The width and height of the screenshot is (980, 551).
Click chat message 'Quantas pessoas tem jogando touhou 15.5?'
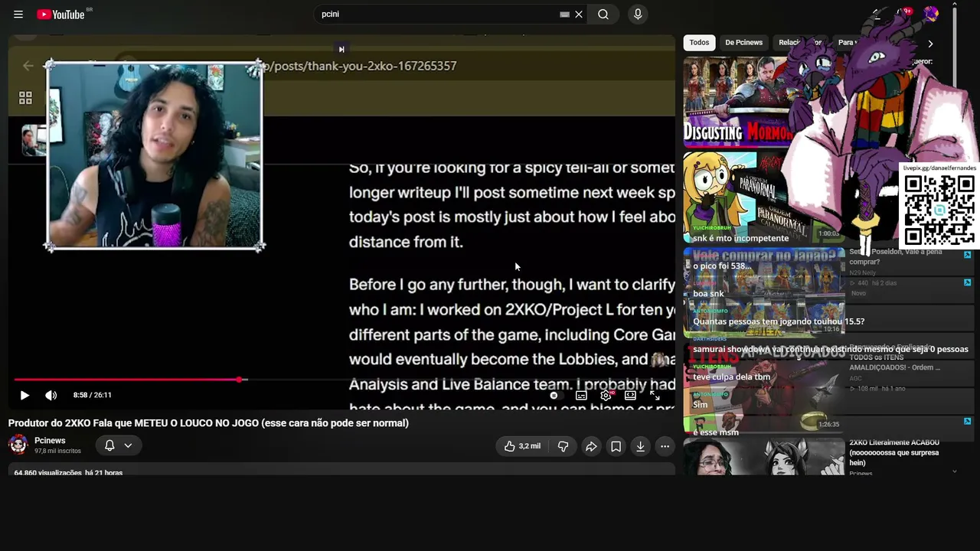point(779,321)
